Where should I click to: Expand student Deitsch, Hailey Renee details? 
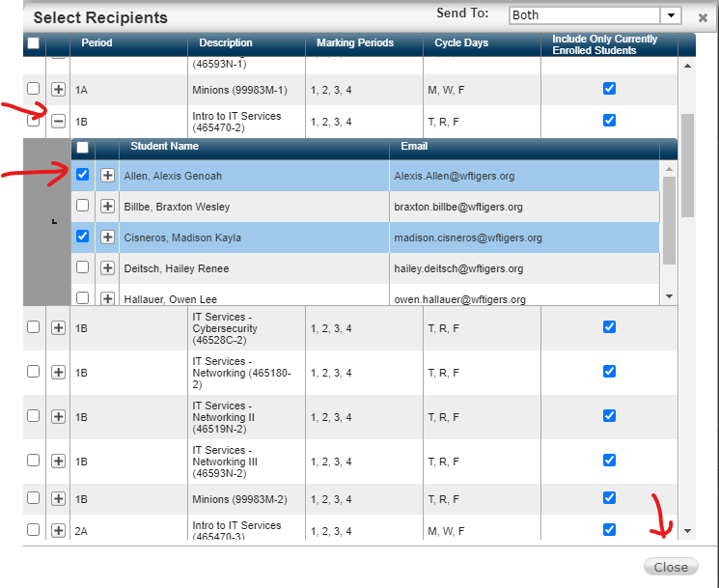pos(107,267)
